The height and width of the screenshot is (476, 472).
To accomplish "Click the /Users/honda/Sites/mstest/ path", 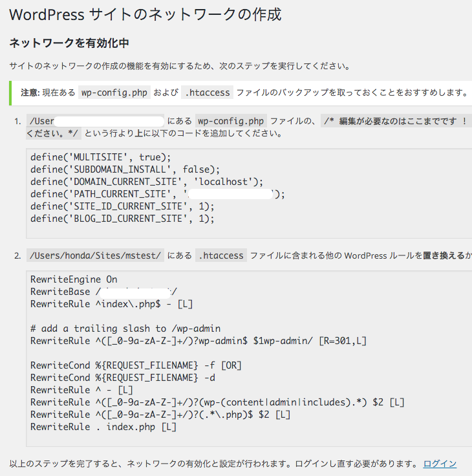I will [95, 255].
